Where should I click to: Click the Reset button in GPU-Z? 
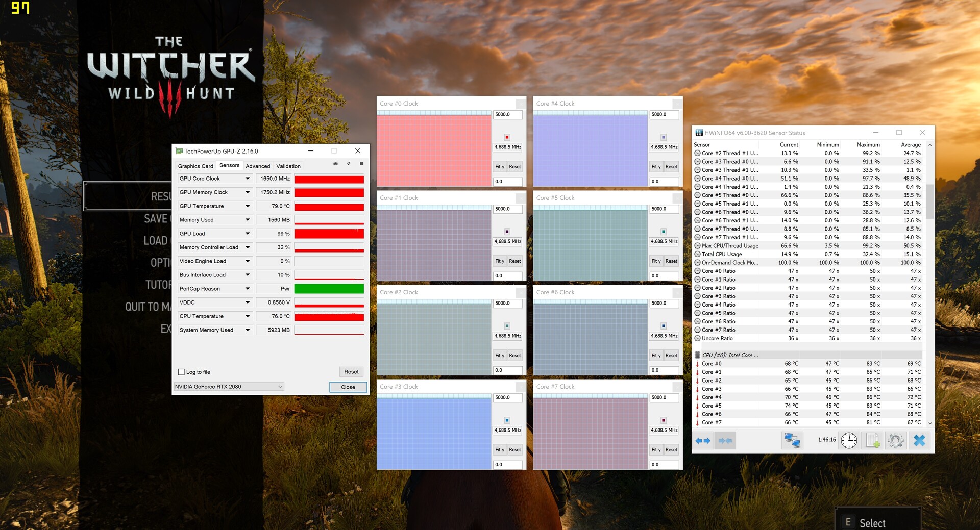pos(351,372)
